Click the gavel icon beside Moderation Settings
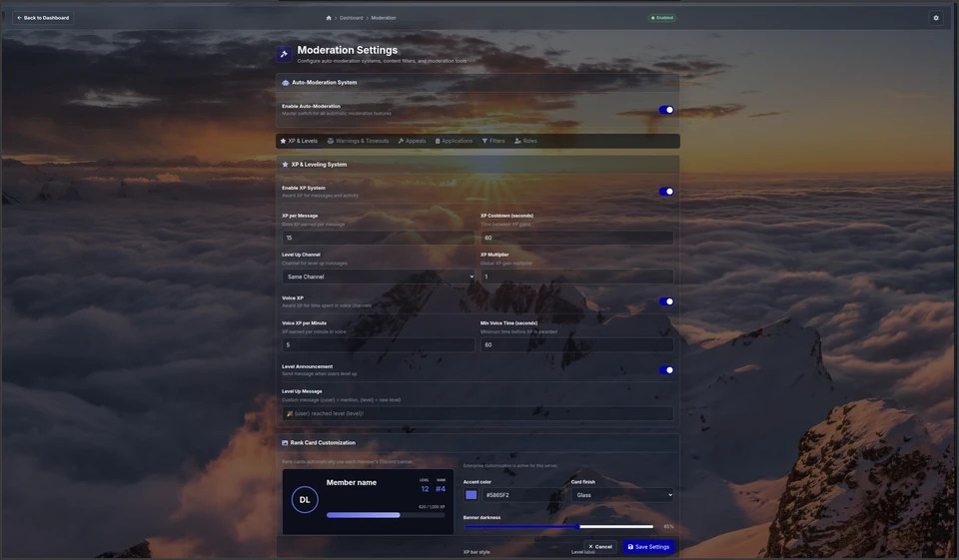959x560 pixels. point(284,54)
